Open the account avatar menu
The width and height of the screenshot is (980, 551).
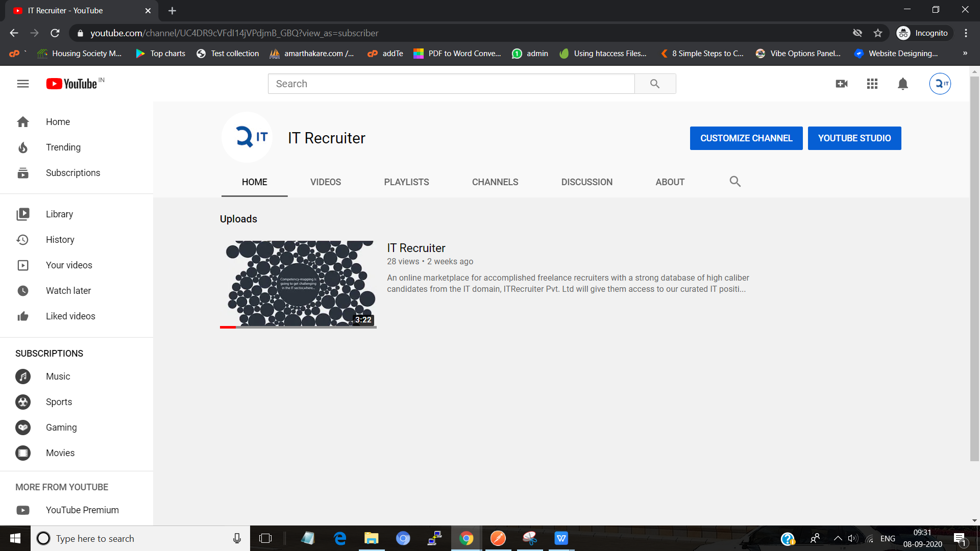(940, 84)
